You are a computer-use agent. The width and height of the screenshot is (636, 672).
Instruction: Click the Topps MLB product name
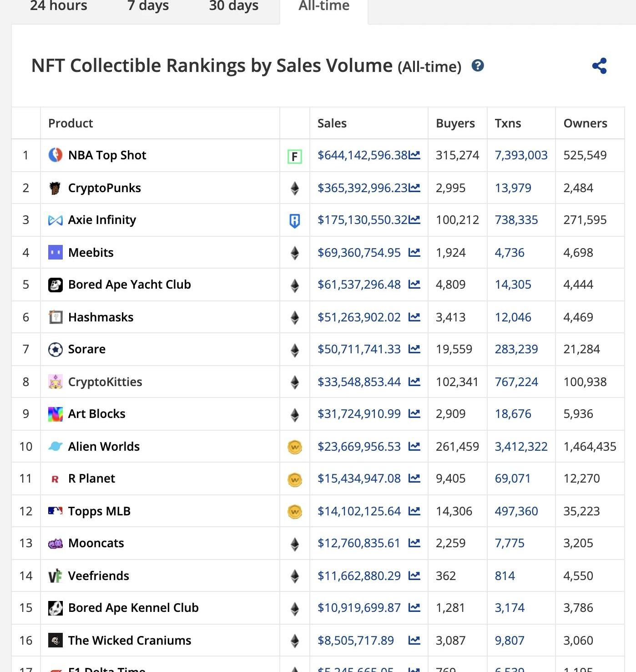coord(99,511)
